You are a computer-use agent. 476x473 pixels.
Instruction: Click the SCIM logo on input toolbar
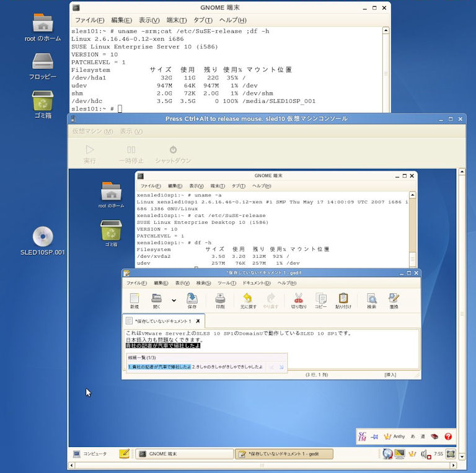tap(362, 436)
